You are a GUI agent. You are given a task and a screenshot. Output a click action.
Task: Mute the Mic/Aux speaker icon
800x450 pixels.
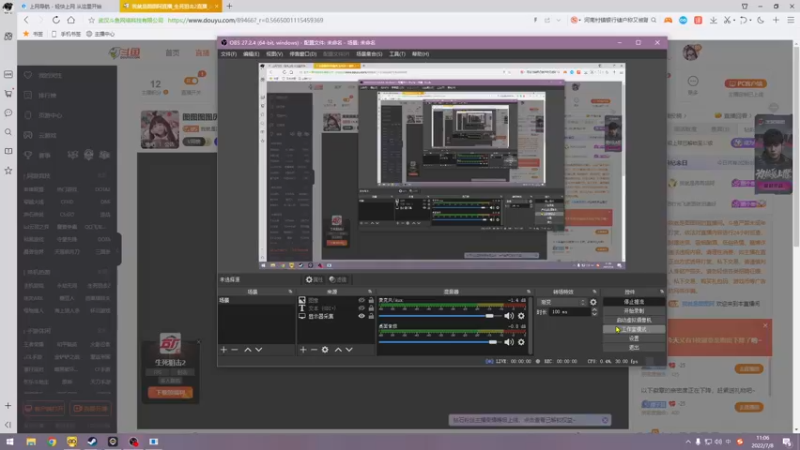(509, 316)
